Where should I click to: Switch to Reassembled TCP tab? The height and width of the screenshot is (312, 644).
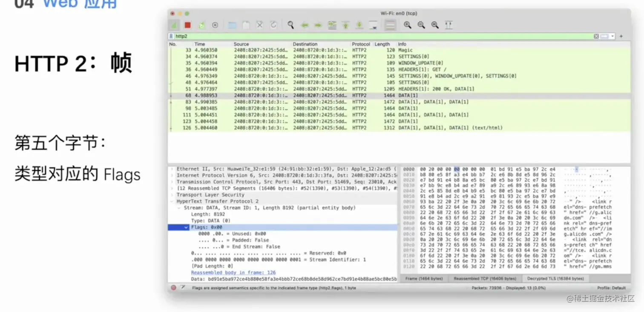pyautogui.click(x=485, y=279)
